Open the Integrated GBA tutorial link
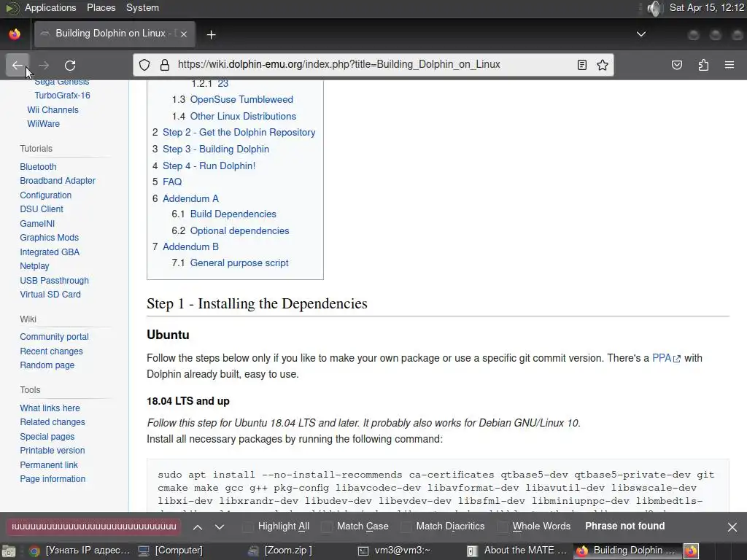This screenshot has width=747, height=560. click(50, 252)
